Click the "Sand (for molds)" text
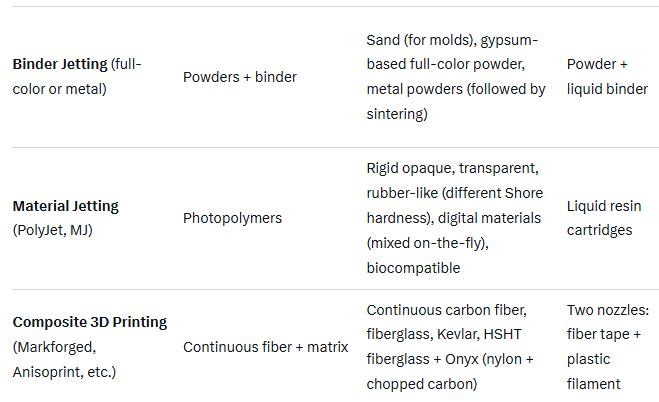The height and width of the screenshot is (402, 659). pyautogui.click(x=419, y=39)
